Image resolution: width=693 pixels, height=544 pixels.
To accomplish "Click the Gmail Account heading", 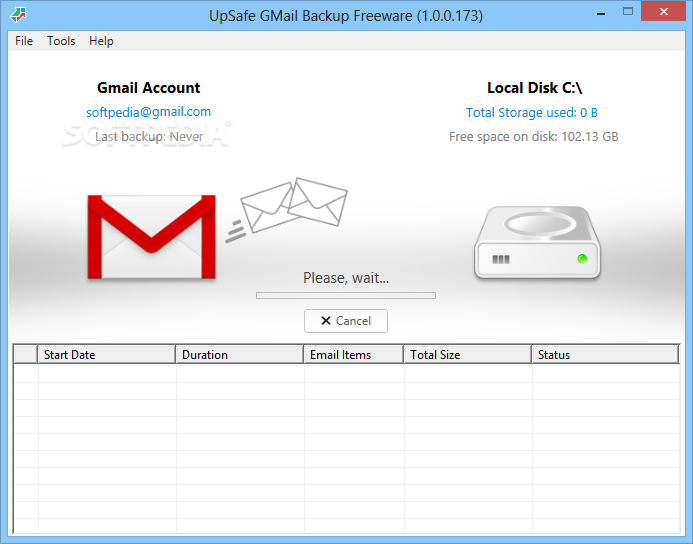I will click(148, 87).
